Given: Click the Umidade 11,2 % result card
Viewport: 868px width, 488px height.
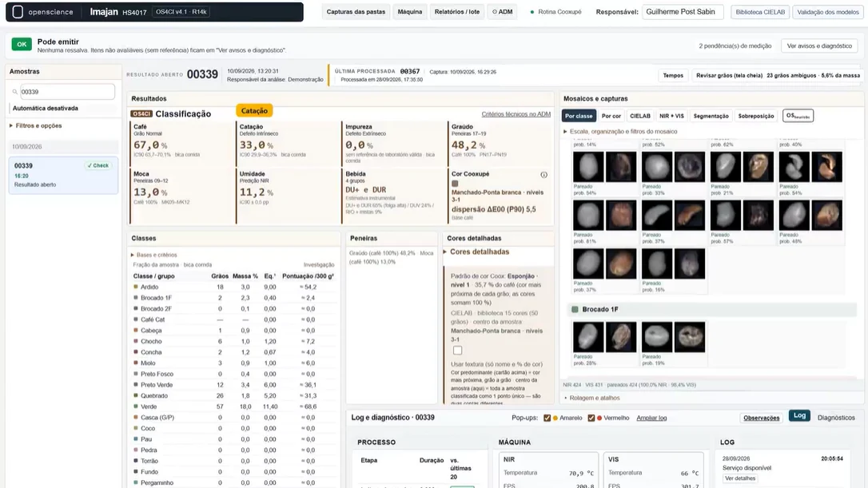Looking at the screenshot, I should pyautogui.click(x=288, y=196).
